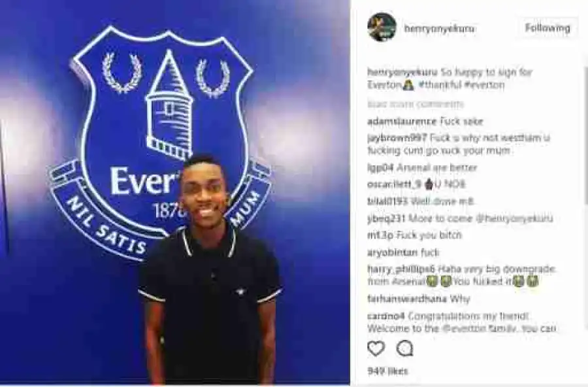Open henryonyekuru profile picture avatar
Screen dimensions: 588x387
(382, 27)
